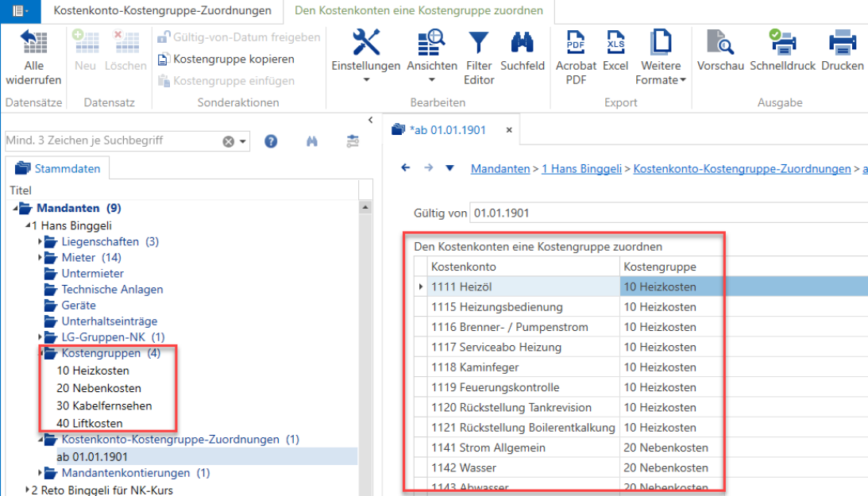Expand the Liegenschaften folder
This screenshot has height=496, width=868.
pos(39,241)
